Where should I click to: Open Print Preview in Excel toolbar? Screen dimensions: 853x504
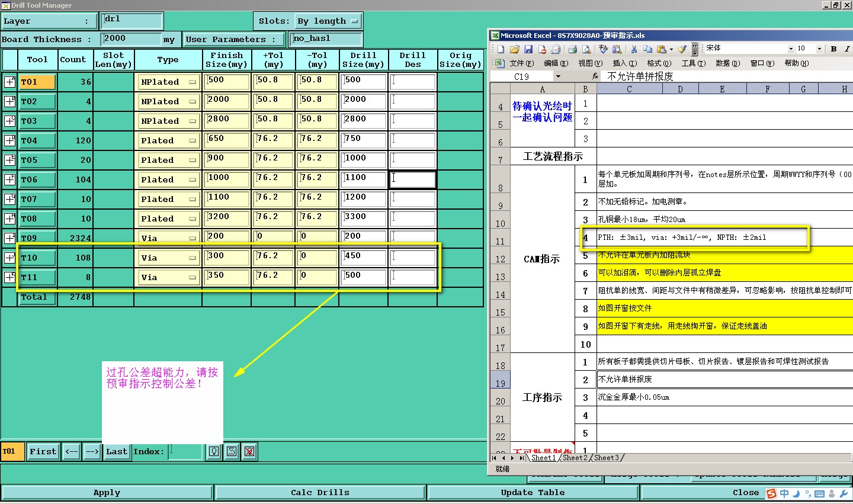tap(586, 49)
